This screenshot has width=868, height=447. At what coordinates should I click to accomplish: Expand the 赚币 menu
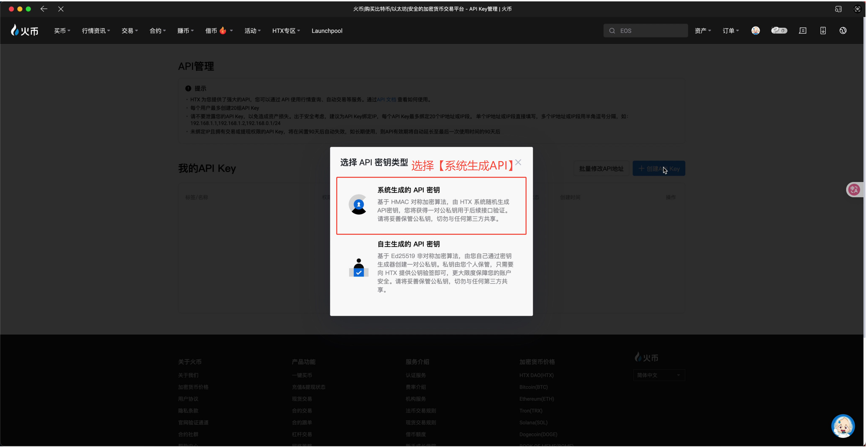tap(185, 31)
